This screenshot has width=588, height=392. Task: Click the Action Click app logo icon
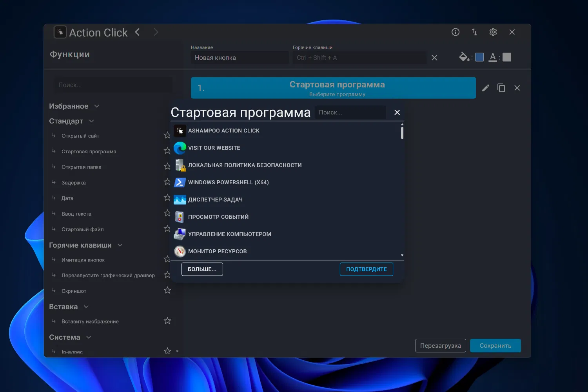(60, 32)
